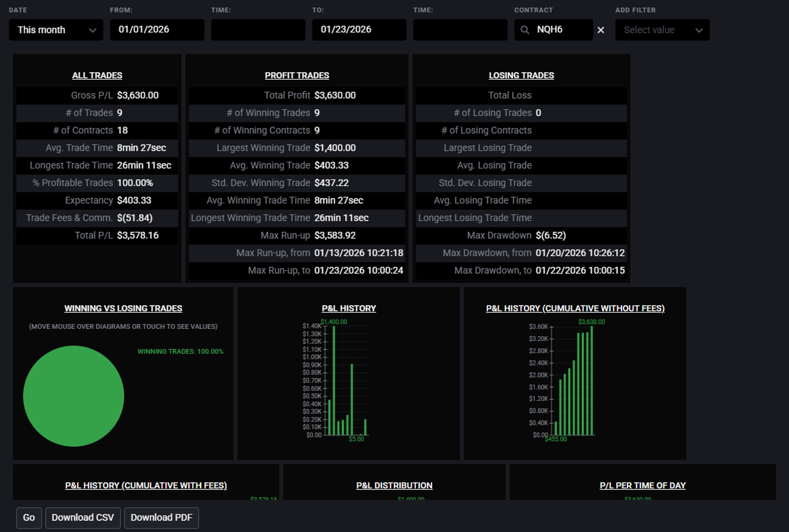
Task: Click Max Run-up value $3,583.92
Action: point(335,235)
